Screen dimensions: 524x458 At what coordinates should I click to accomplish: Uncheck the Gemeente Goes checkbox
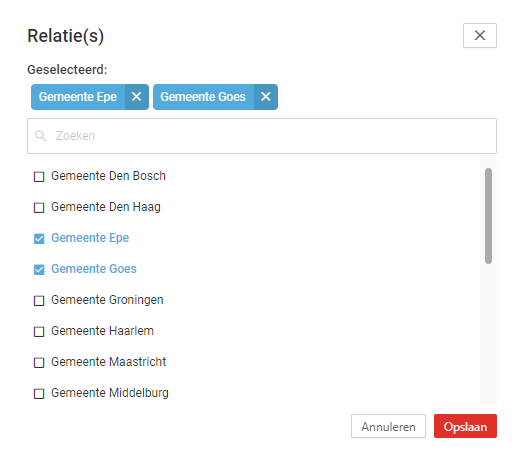[x=39, y=270]
